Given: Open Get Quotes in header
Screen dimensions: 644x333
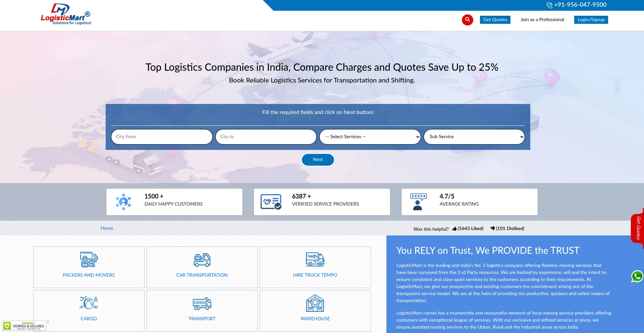Looking at the screenshot, I should click(495, 20).
